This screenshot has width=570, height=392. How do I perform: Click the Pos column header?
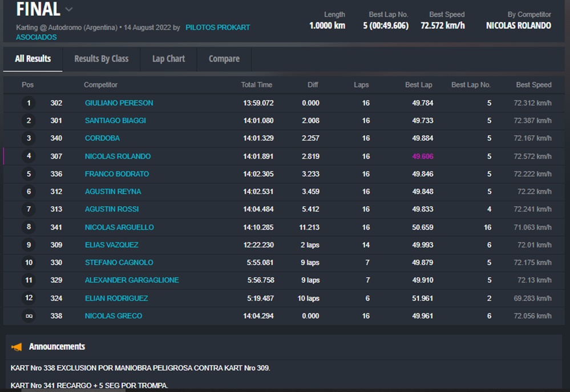pyautogui.click(x=27, y=85)
